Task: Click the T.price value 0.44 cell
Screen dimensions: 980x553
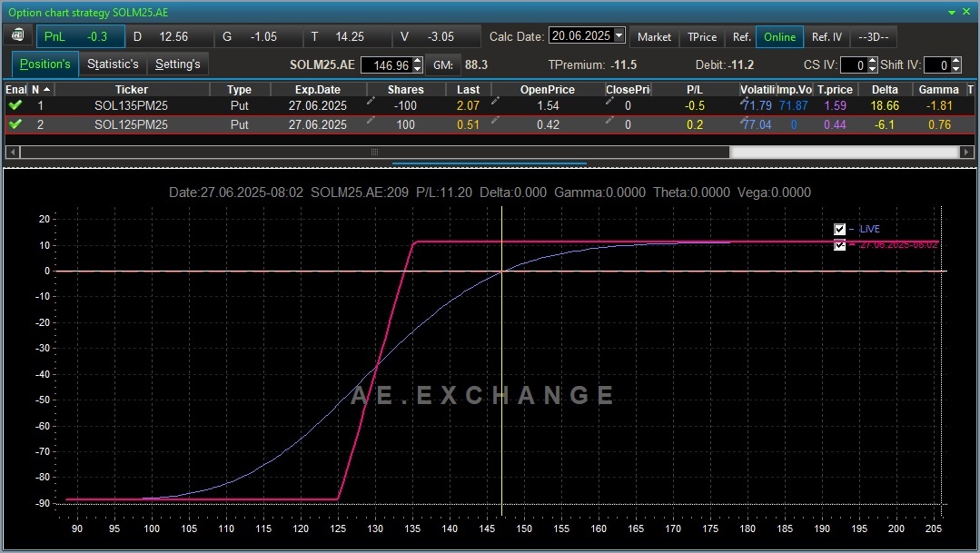Action: pos(835,124)
